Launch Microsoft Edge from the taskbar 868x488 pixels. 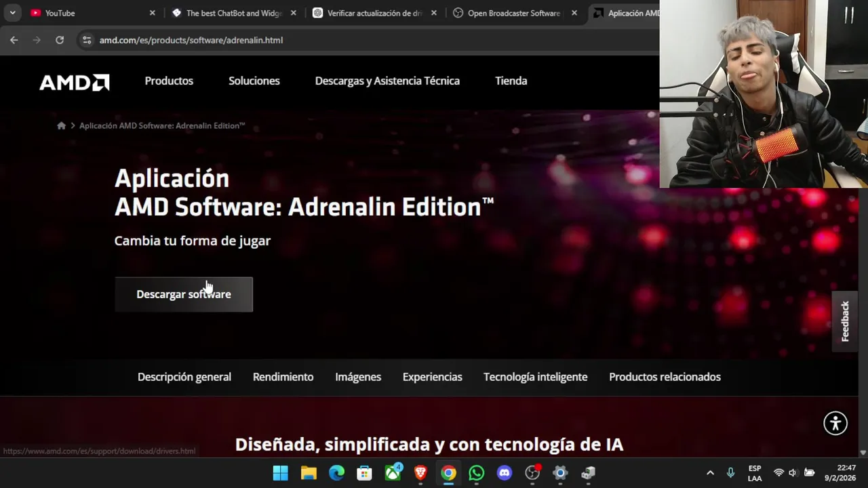336,472
